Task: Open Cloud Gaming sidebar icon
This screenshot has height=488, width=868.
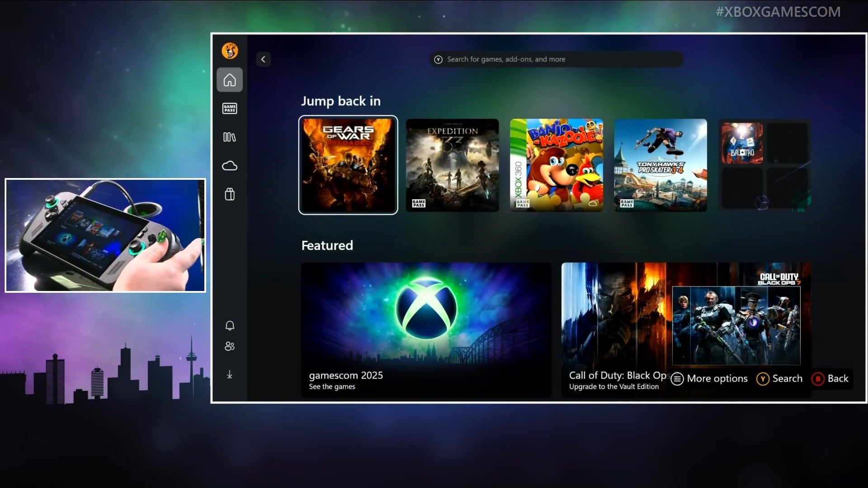Action: 230,166
